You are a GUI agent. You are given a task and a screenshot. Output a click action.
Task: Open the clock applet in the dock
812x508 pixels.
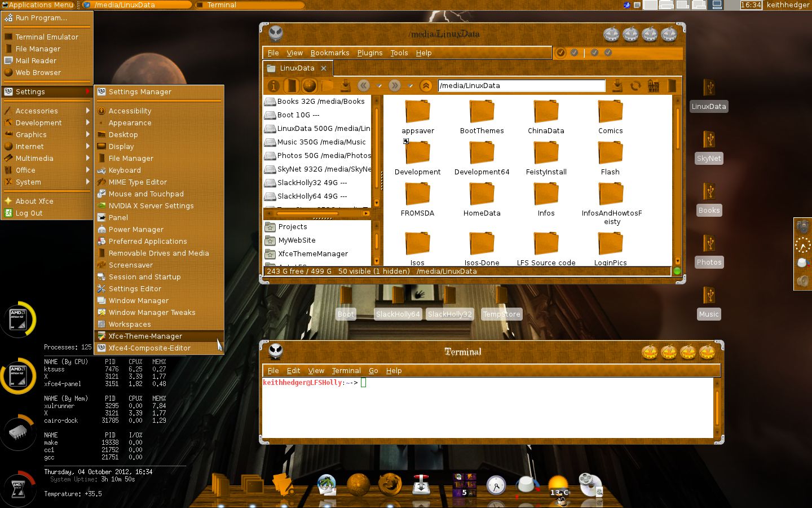[496, 485]
